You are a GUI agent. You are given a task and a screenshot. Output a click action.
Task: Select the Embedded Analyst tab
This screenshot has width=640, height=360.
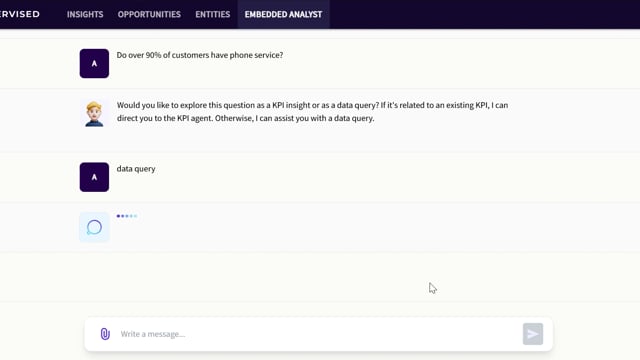pyautogui.click(x=283, y=14)
